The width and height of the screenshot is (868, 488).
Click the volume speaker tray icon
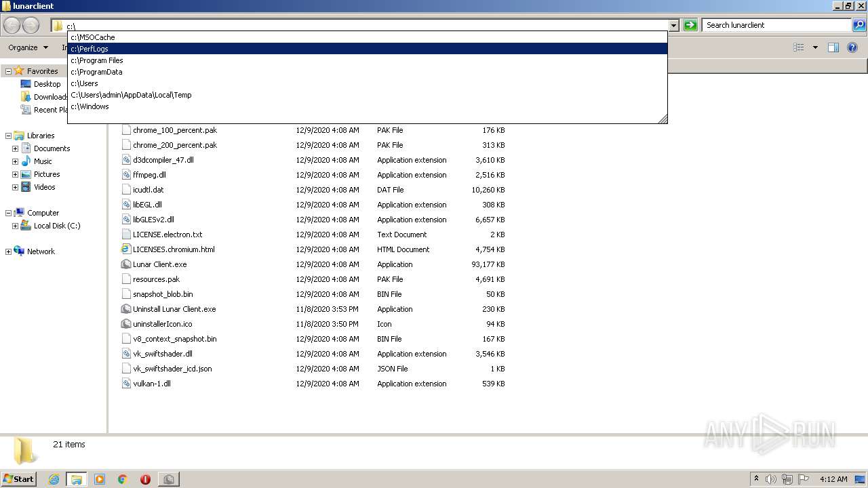(771, 479)
